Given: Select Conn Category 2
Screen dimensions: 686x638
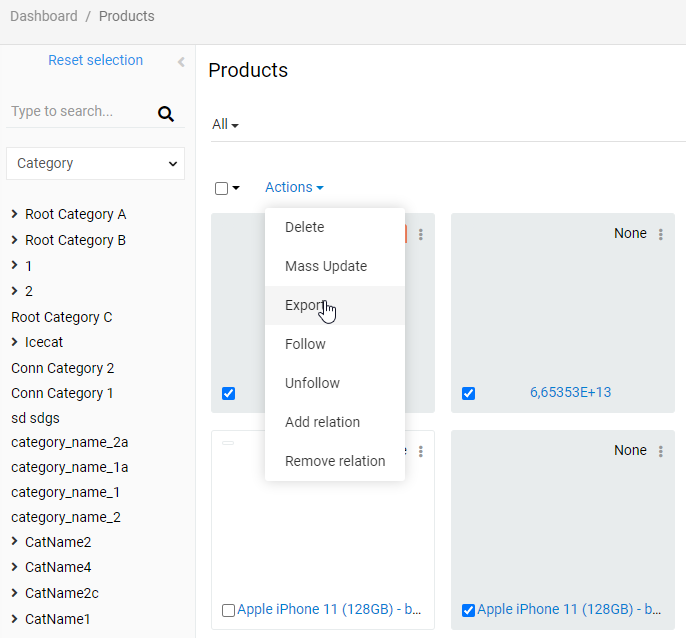Looking at the screenshot, I should click(x=63, y=368).
